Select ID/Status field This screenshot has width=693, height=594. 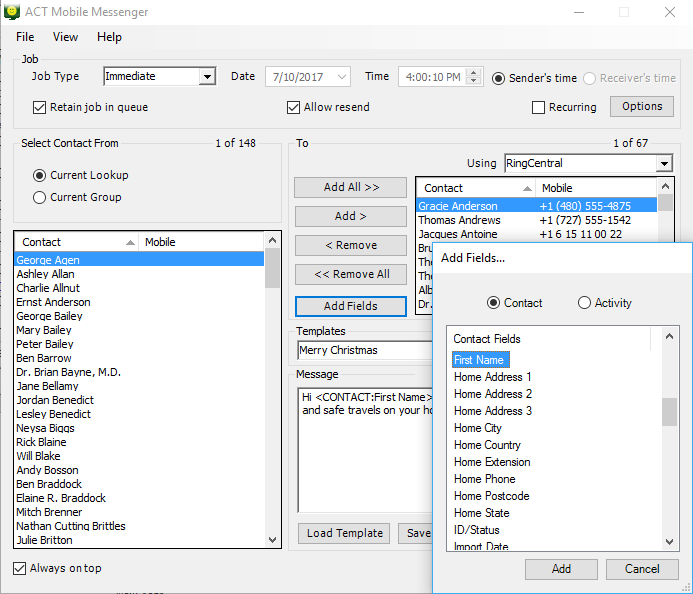pyautogui.click(x=476, y=530)
